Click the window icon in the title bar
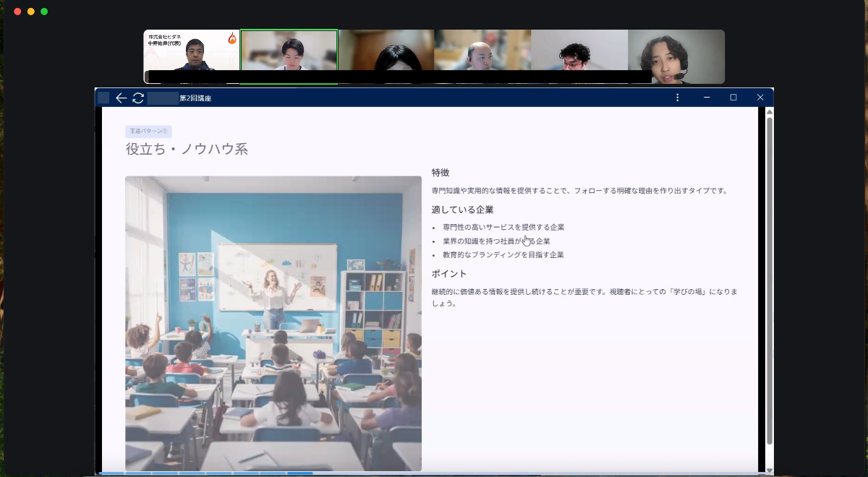The width and height of the screenshot is (868, 477). (103, 97)
